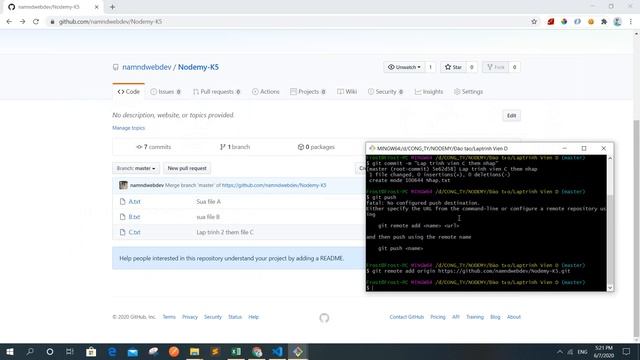Image resolution: width=640 pixels, height=360 pixels.
Task: Open the Actions tab
Action: (266, 92)
